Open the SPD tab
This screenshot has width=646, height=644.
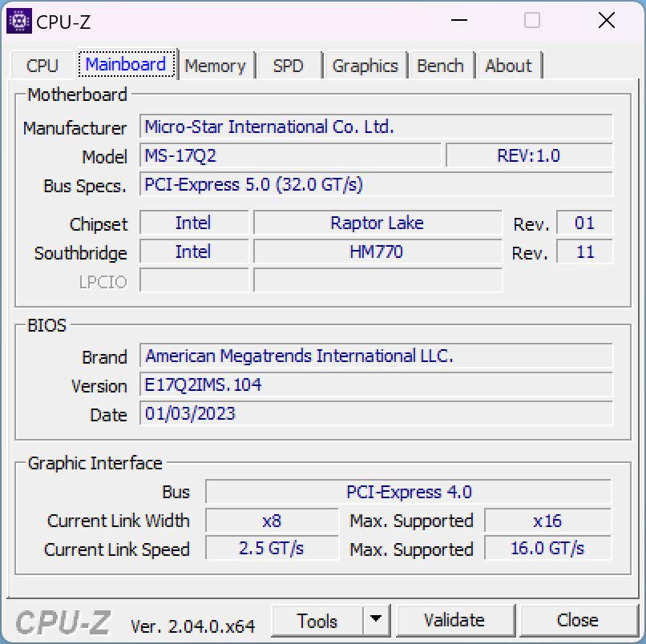288,66
